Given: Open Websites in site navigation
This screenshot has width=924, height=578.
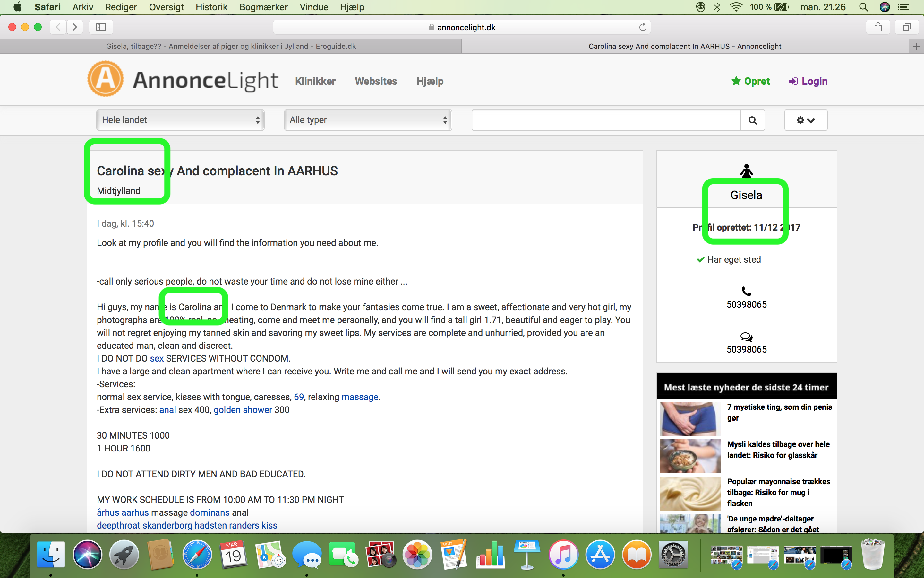Looking at the screenshot, I should [376, 81].
